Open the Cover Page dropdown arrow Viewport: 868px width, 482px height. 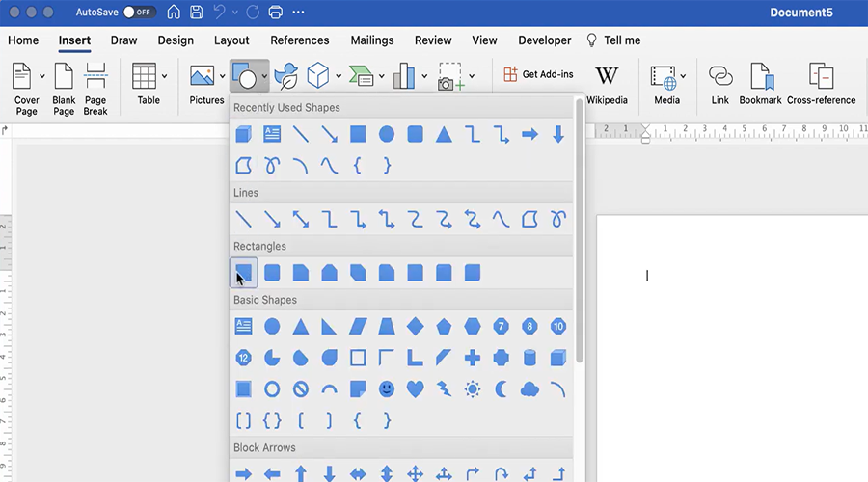[42, 76]
